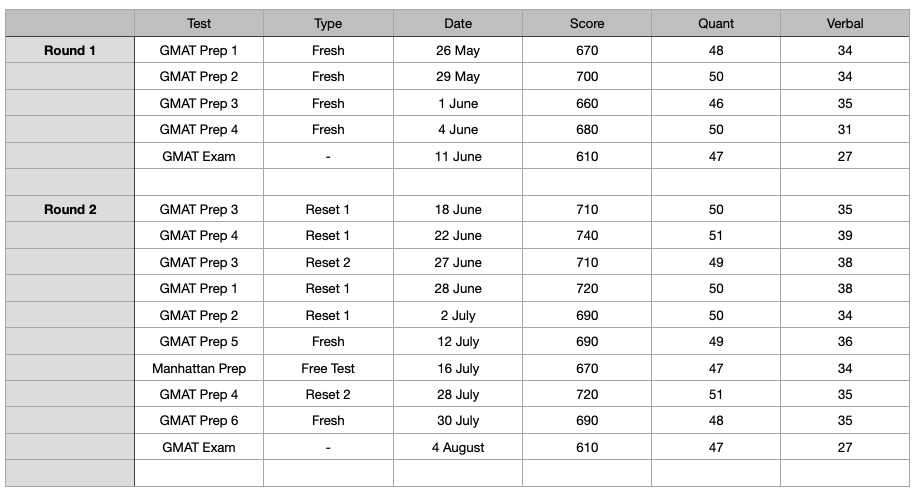Select the GMAT Prep 5 cell
Image resolution: width=918 pixels, height=493 pixels.
[x=198, y=342]
